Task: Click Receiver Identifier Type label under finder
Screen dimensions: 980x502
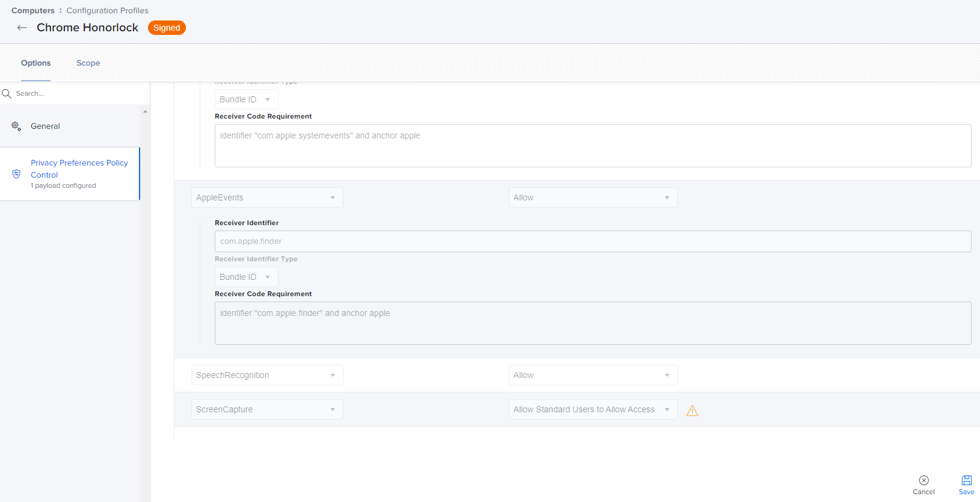Action: click(256, 259)
